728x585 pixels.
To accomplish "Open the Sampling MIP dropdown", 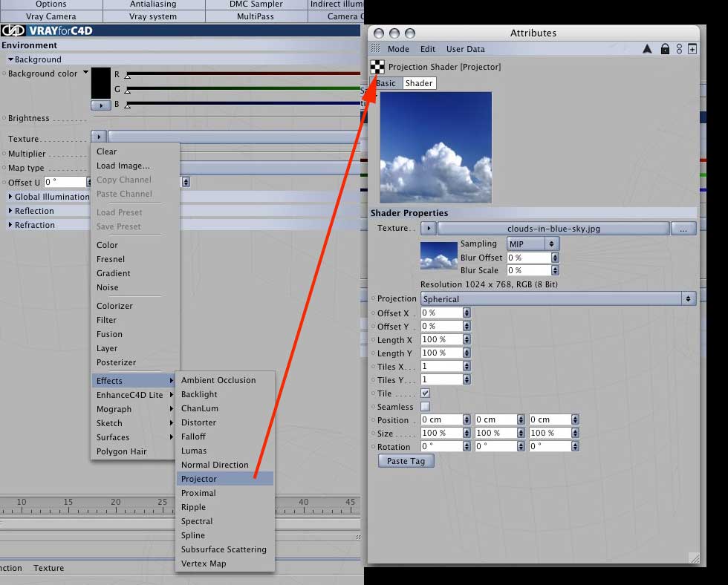I will pyautogui.click(x=533, y=244).
